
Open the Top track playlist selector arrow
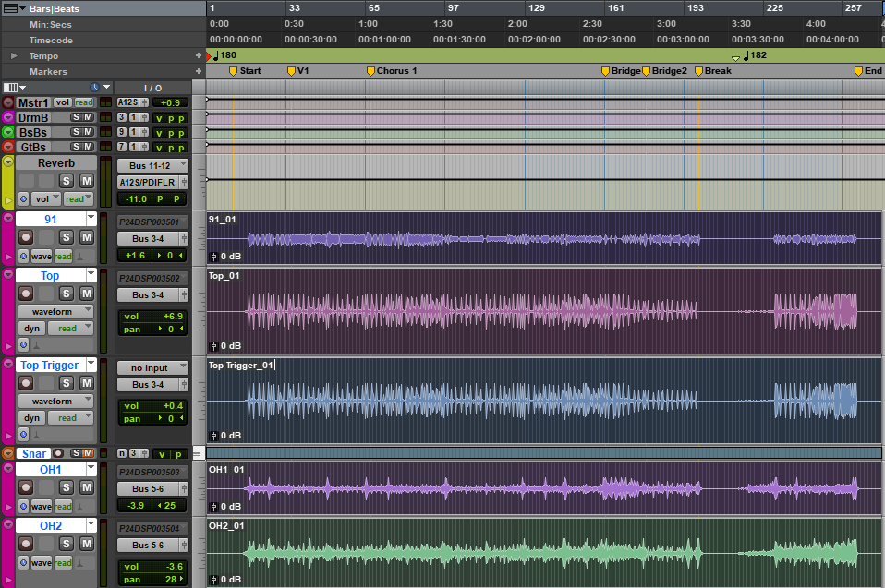tap(91, 274)
